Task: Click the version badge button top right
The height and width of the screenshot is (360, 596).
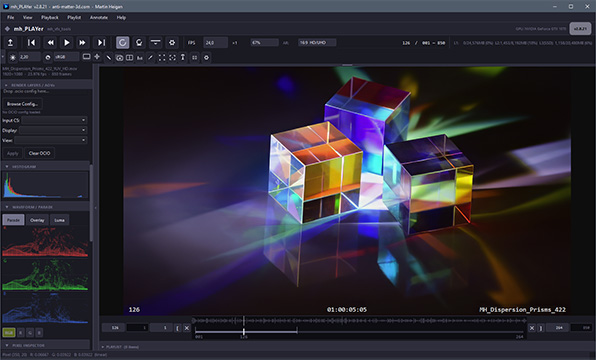Action: (x=580, y=29)
